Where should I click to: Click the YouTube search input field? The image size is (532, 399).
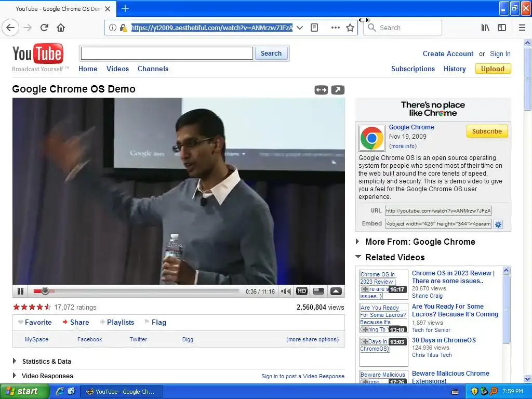[x=167, y=54]
